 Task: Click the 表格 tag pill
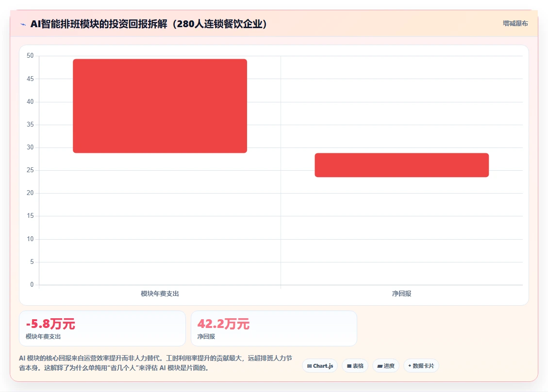pos(355,366)
